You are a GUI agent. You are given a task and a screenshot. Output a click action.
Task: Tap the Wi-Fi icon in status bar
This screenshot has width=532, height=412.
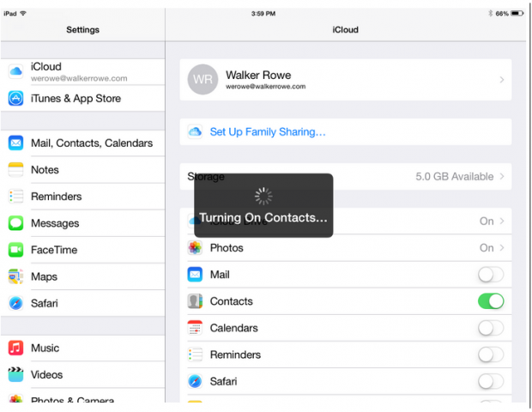coord(23,13)
